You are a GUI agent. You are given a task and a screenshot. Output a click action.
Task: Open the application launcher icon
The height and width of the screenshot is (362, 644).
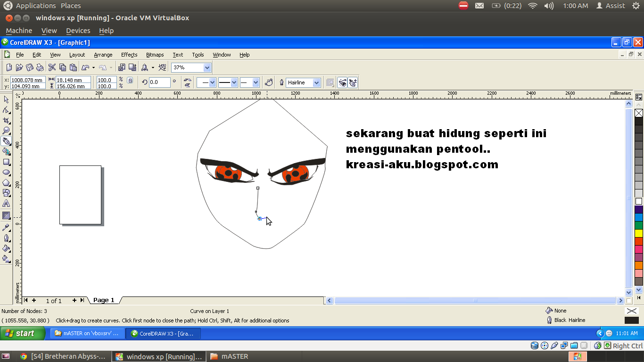tap(145, 67)
